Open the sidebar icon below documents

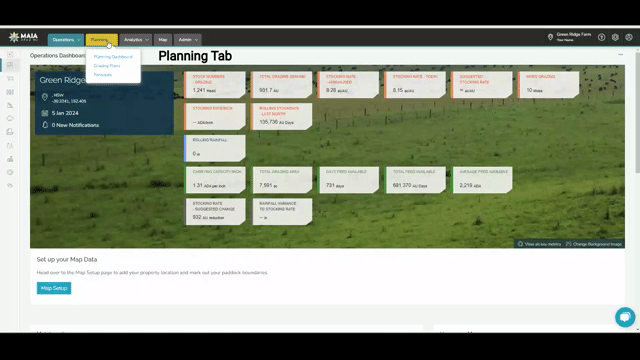10,145
